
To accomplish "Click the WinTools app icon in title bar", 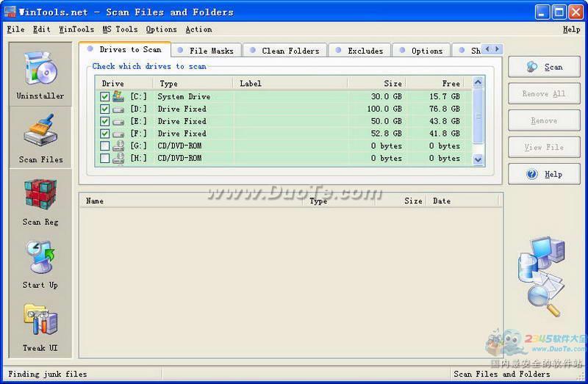I will [x=10, y=12].
